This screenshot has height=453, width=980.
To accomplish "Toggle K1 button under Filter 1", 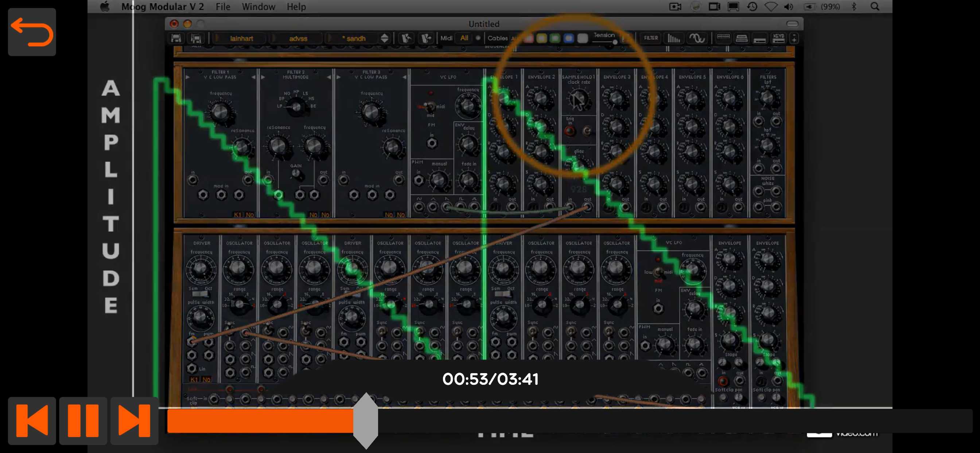I will pyautogui.click(x=238, y=215).
